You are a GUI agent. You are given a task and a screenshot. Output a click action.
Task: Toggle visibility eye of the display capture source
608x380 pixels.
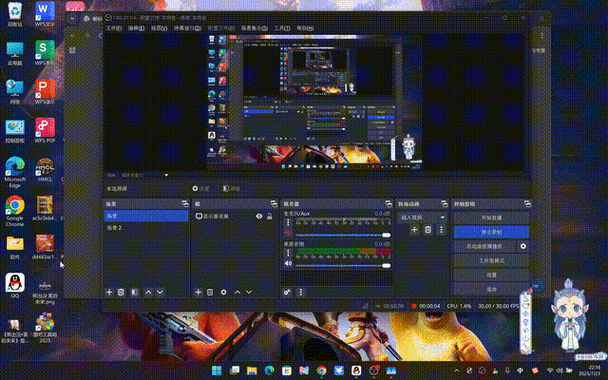pyautogui.click(x=259, y=216)
